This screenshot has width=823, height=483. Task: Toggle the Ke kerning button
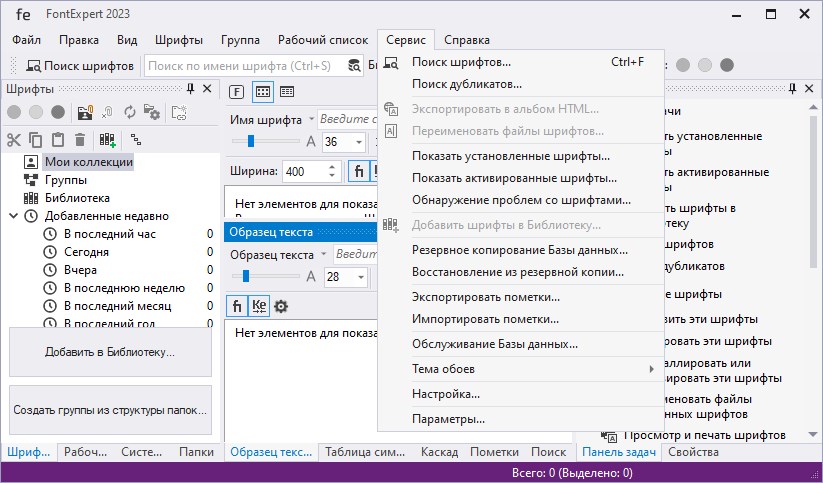(259, 306)
